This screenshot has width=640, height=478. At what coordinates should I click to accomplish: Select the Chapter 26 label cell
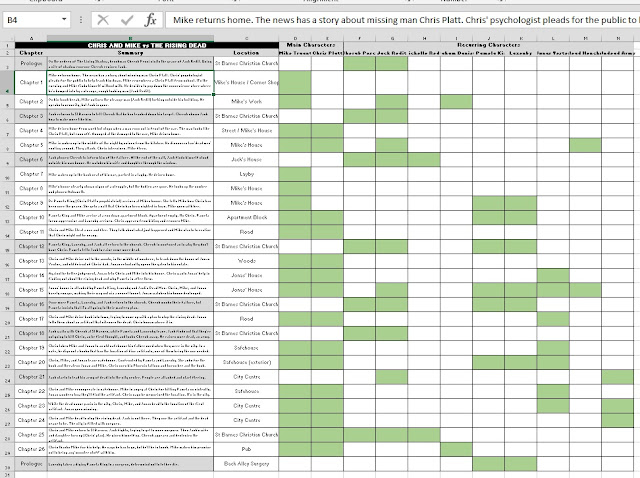pos(31,449)
